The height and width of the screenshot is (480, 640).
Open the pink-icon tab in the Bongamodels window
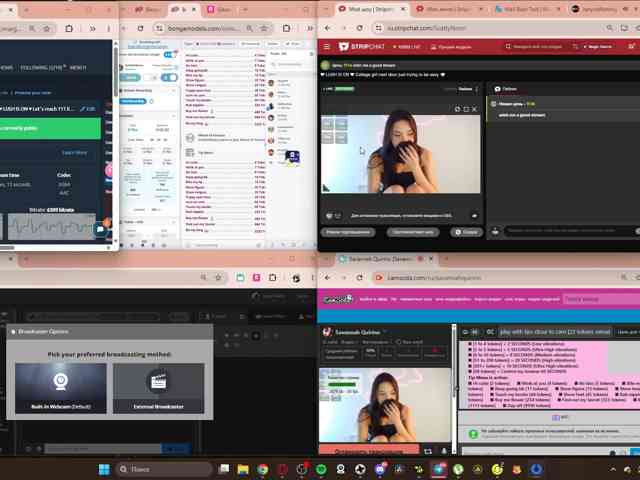[x=220, y=9]
